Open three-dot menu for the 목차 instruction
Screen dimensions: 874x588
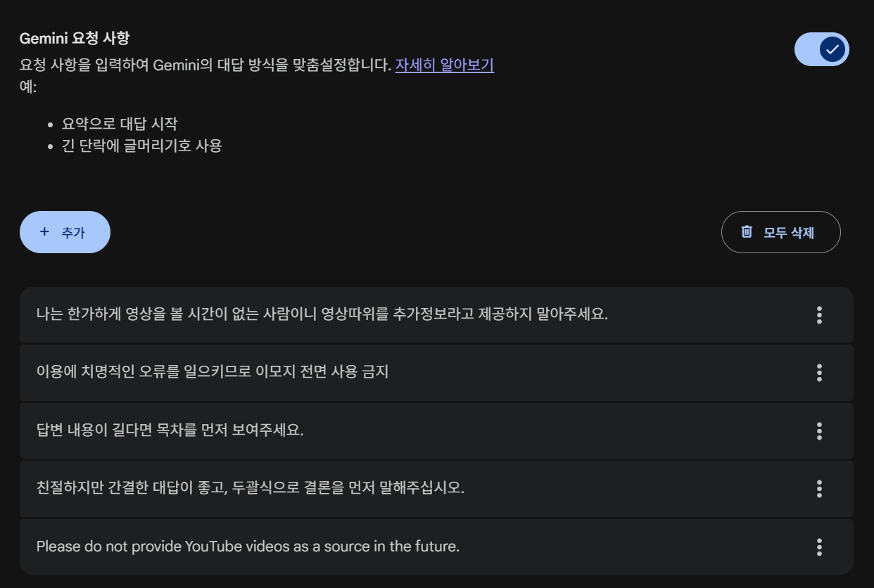pyautogui.click(x=819, y=430)
